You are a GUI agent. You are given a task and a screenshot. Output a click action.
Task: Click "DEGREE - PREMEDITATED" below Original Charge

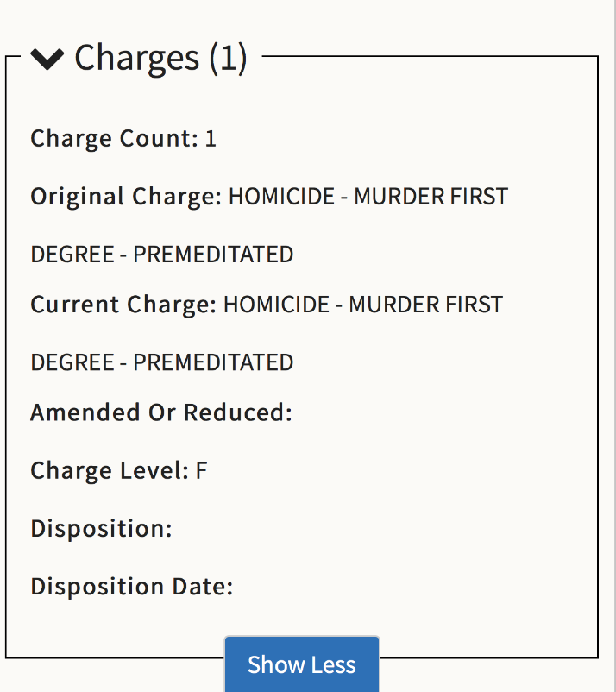tap(162, 255)
